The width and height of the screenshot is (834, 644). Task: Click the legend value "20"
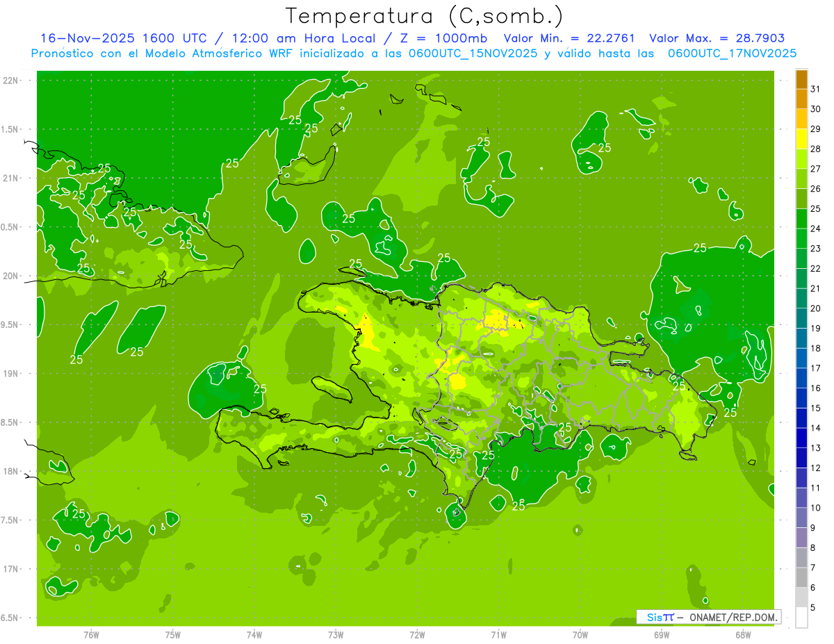[x=815, y=308]
